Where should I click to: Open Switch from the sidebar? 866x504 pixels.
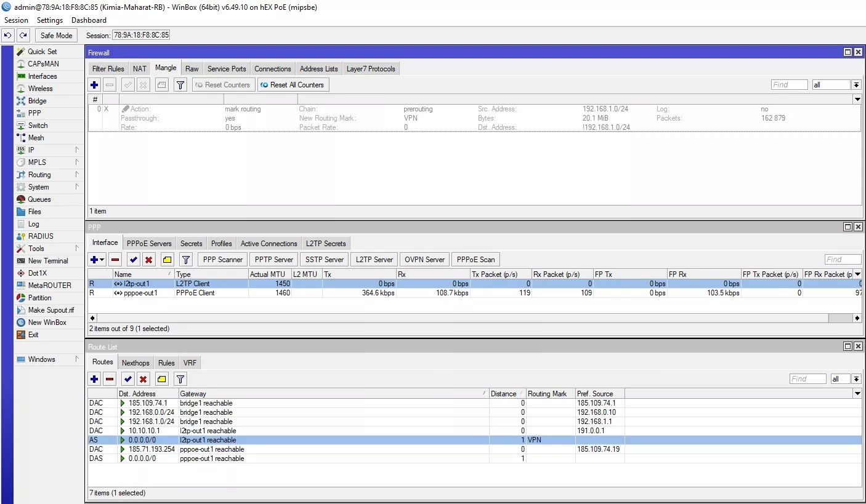click(38, 126)
